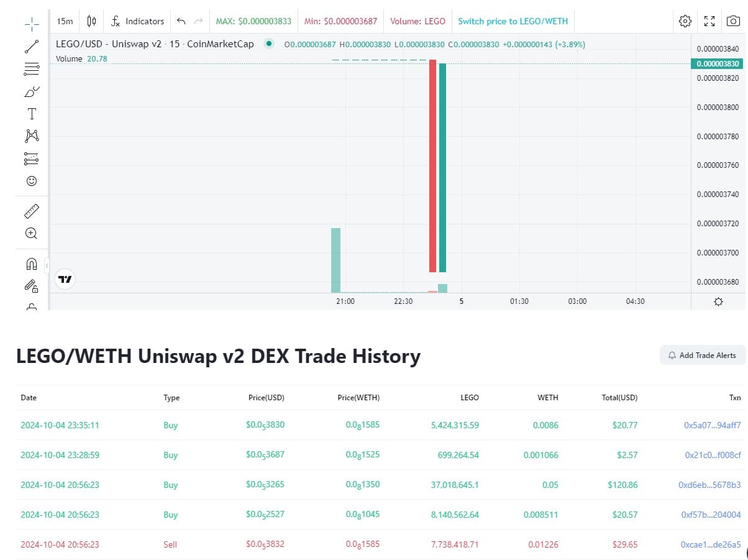Viewport: 748px width, 560px height.
Task: Click the LEGO amount 7,738,418.71
Action: (x=455, y=545)
